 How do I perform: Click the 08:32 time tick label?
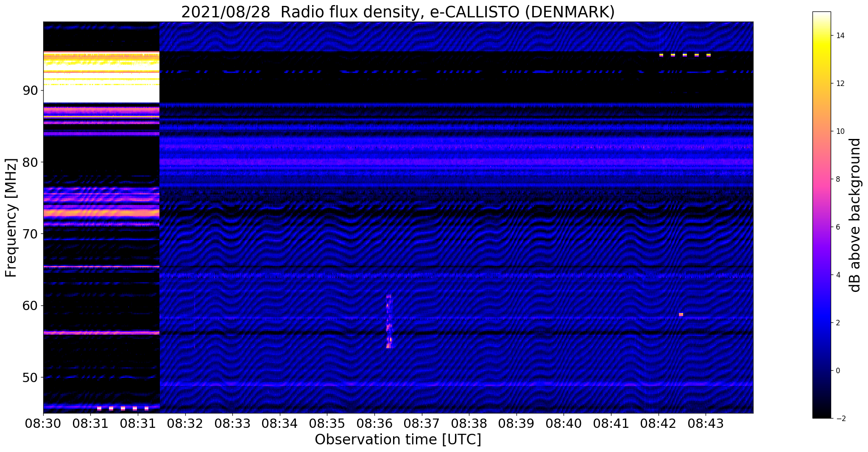185,424
